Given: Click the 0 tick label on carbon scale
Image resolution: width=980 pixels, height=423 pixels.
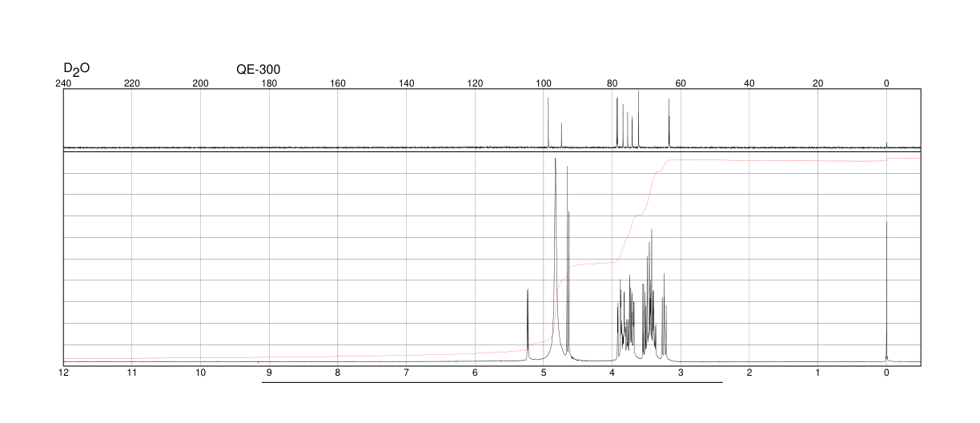Looking at the screenshot, I should [886, 83].
